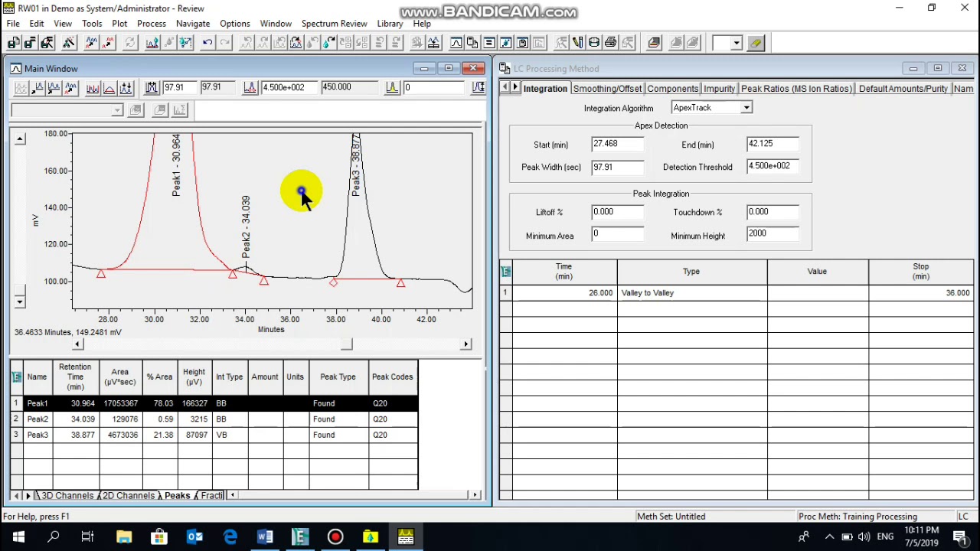Click the Retention Time column header

point(75,377)
